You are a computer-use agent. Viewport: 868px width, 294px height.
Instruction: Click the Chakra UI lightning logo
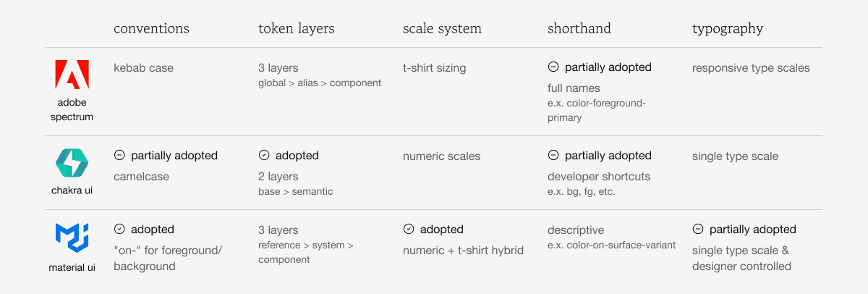pyautogui.click(x=72, y=163)
